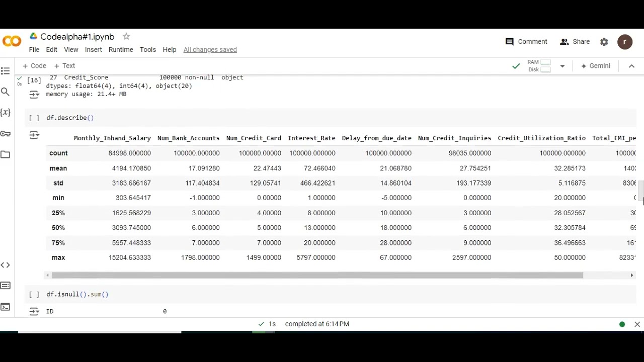
Task: Close the execution status bar
Action: coord(637,324)
